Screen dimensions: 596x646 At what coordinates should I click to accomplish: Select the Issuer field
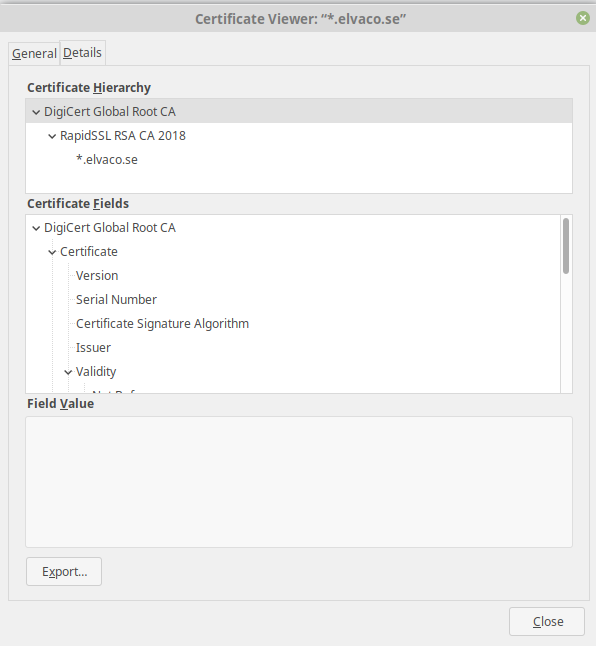pyautogui.click(x=93, y=348)
